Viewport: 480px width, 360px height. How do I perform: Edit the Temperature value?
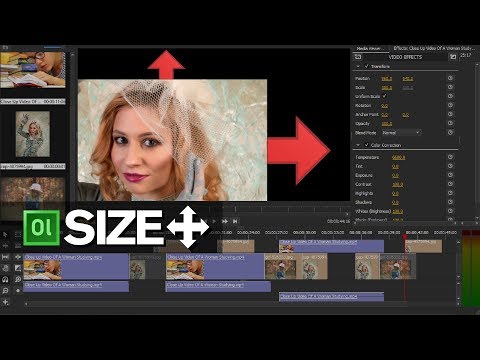(399, 157)
